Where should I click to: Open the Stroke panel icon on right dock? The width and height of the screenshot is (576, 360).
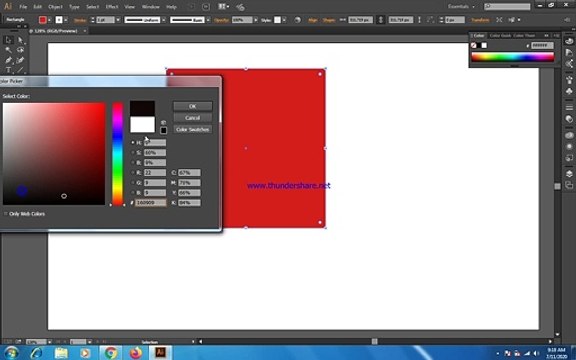(x=569, y=107)
